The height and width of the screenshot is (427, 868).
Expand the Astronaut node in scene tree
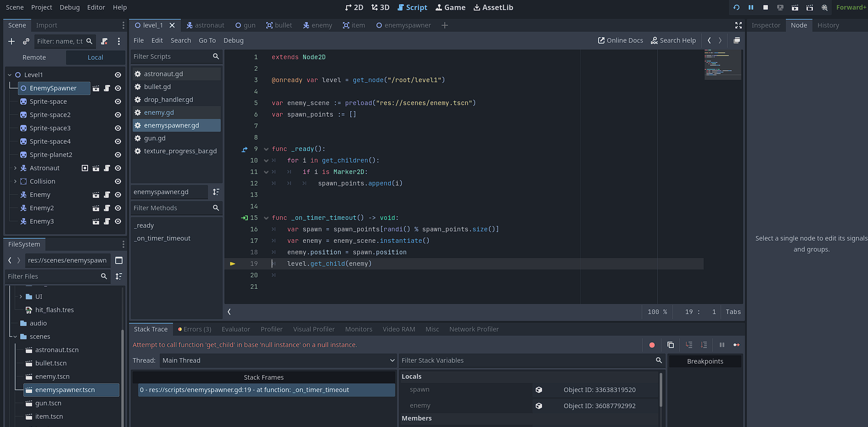(x=15, y=168)
